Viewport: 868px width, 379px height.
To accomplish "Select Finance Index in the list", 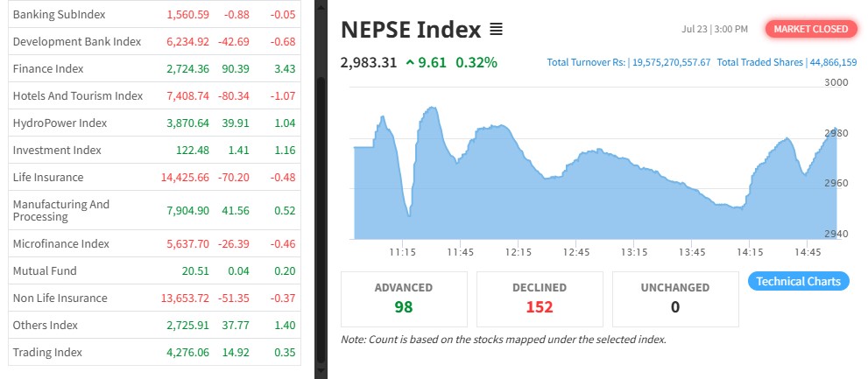I will pyautogui.click(x=46, y=68).
